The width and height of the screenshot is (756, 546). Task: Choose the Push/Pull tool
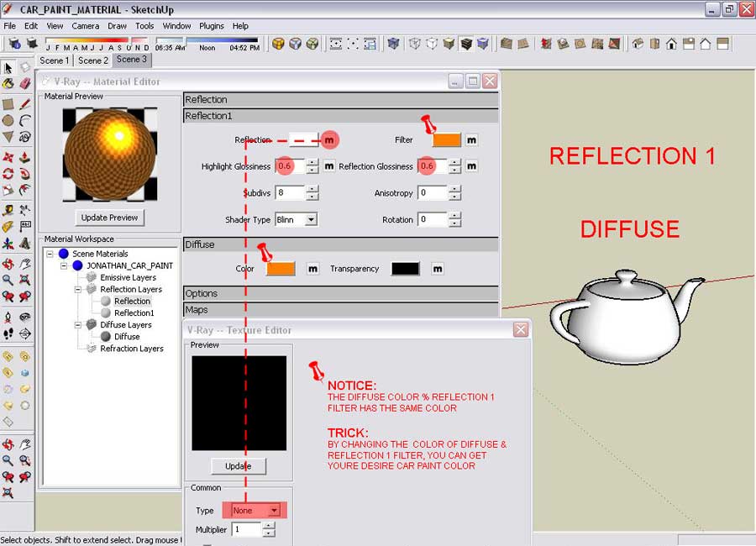(25, 157)
